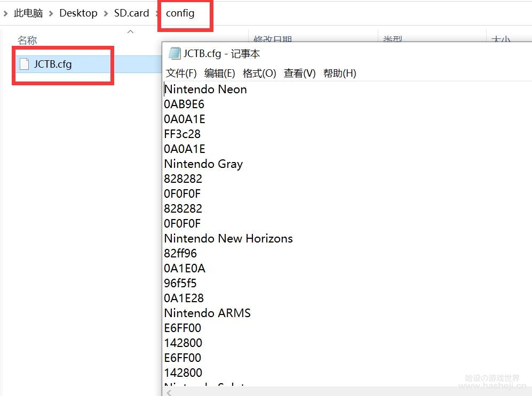The height and width of the screenshot is (396, 532).
Task: Expand the chevron before 此电脑 in the breadcrumb
Action: coord(5,13)
